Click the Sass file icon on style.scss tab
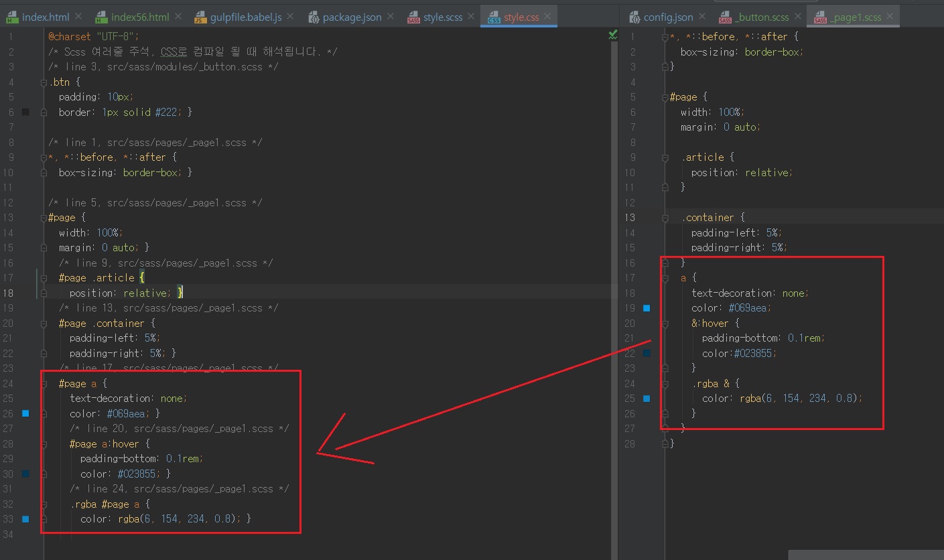 coord(413,18)
